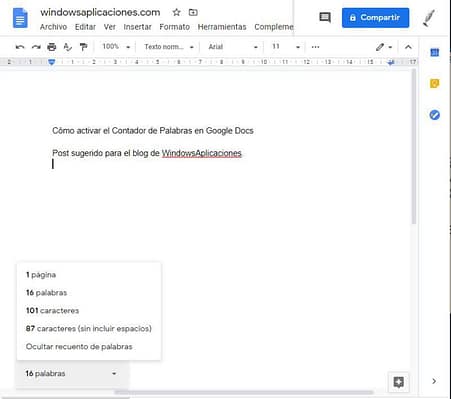Click the underlined word WindowsAplicaciones
The width and height of the screenshot is (451, 399).
pyautogui.click(x=202, y=153)
